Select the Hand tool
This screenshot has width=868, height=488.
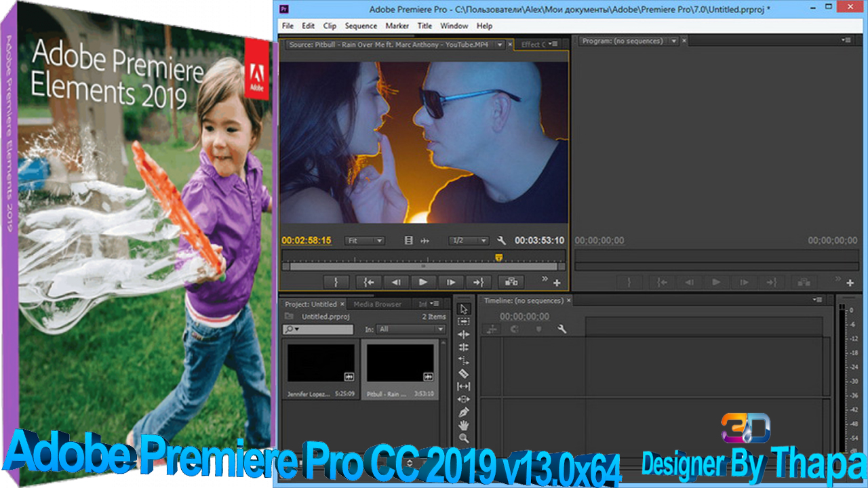(x=464, y=425)
